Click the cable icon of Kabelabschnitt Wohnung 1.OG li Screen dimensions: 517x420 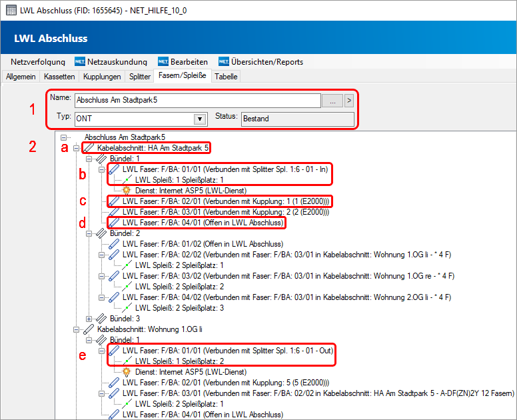[89, 329]
